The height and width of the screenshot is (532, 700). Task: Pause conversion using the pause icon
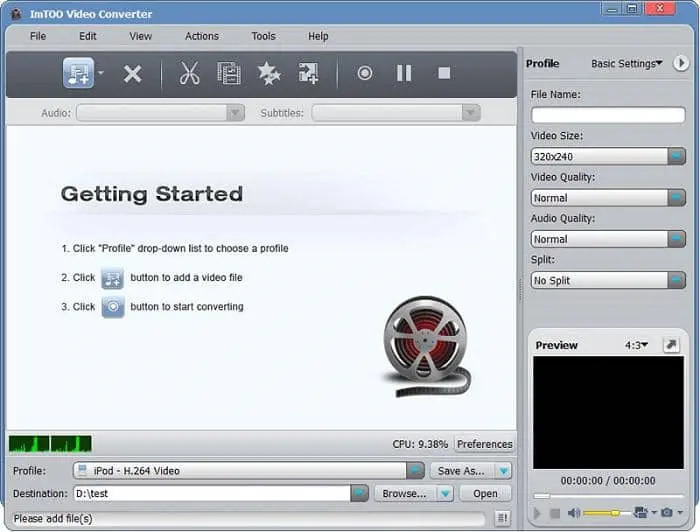coord(404,73)
